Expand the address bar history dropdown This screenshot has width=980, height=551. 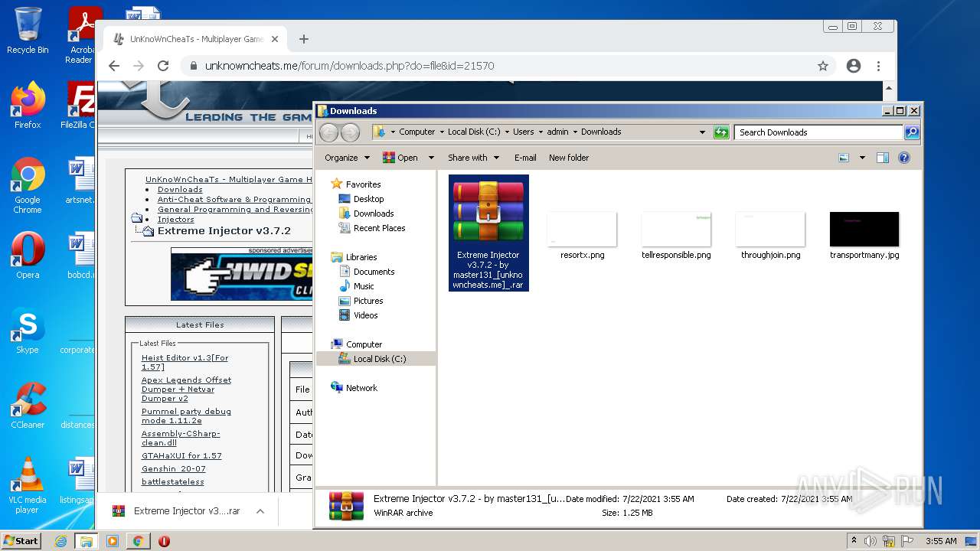(x=703, y=132)
